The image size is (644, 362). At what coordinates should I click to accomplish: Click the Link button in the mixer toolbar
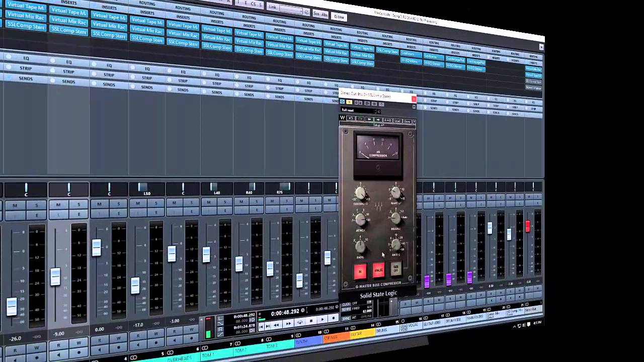click(x=272, y=7)
